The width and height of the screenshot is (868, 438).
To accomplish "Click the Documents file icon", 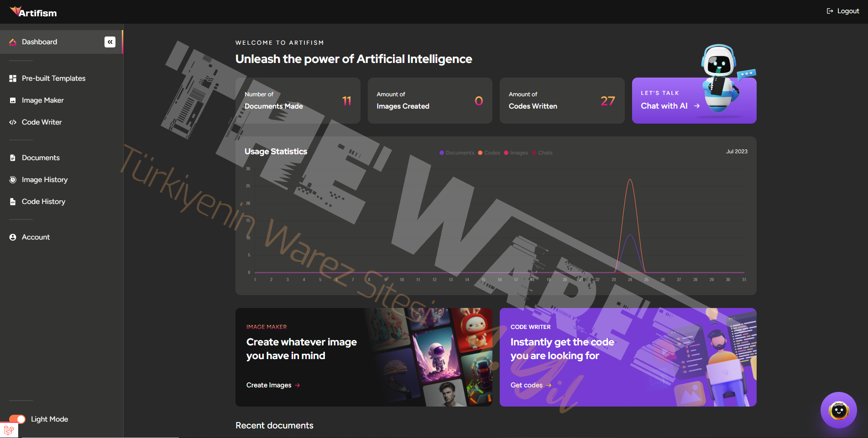I will [x=13, y=158].
